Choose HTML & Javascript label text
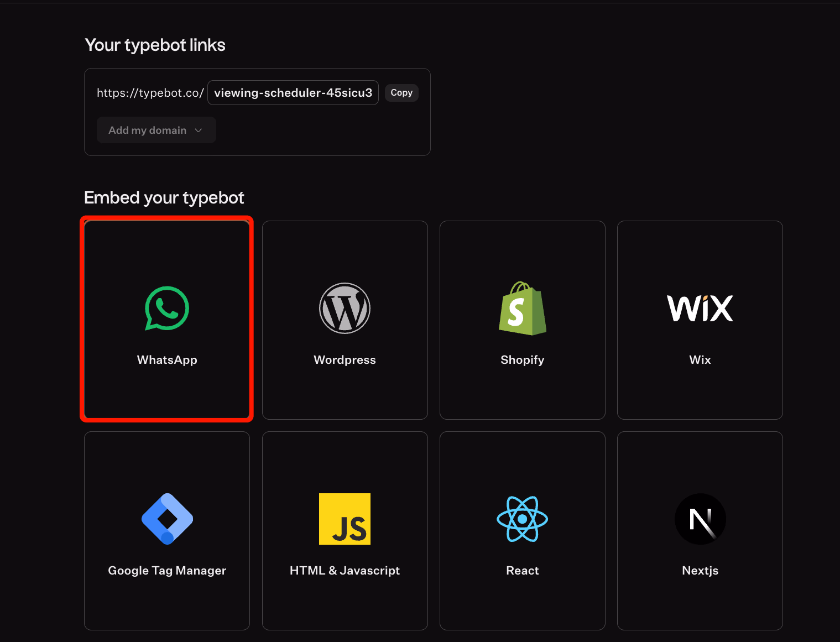This screenshot has height=642, width=840. coord(345,571)
